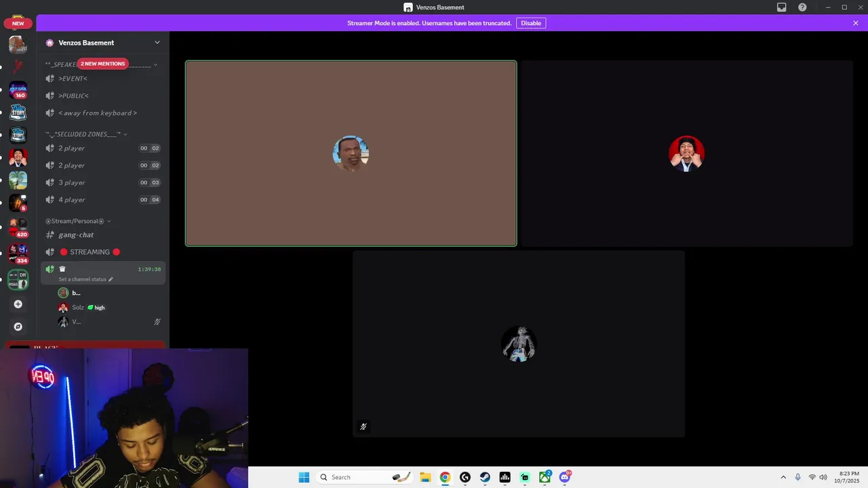
Task: Disable Streamer Mode via banner button
Action: 531,23
